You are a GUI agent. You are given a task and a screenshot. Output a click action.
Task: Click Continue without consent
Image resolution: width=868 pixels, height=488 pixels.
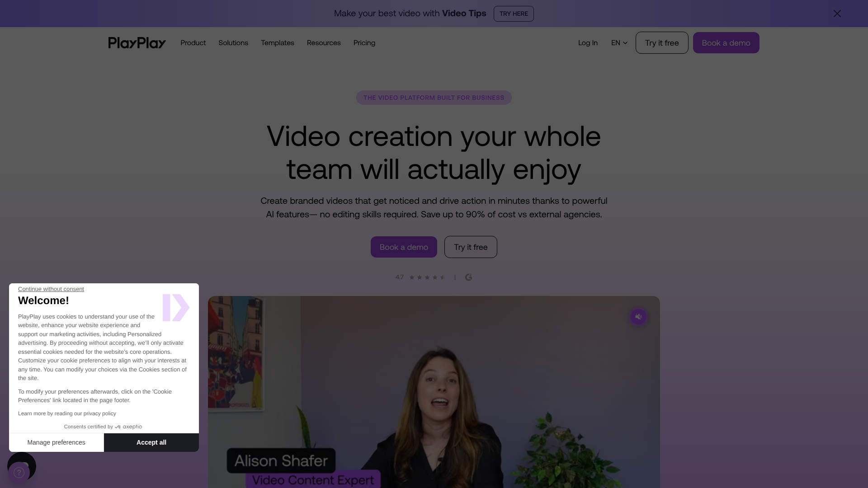click(51, 289)
